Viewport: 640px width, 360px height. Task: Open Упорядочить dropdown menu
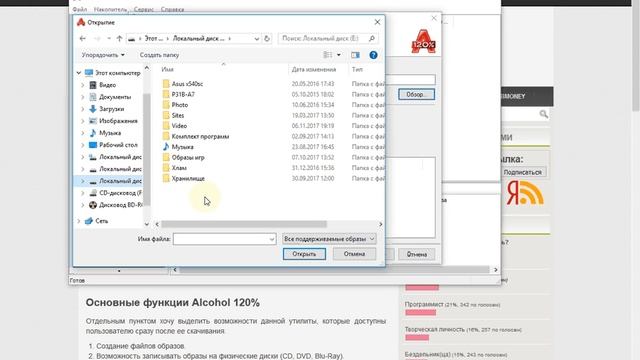point(103,55)
